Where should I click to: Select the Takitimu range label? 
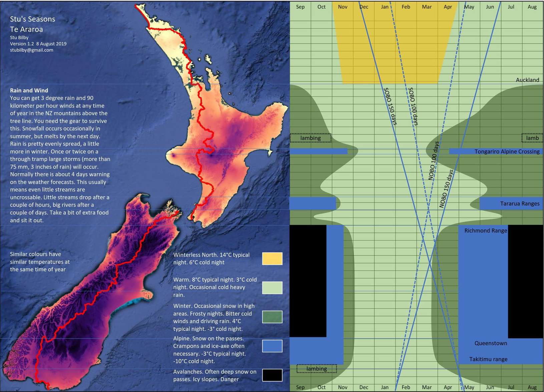(488, 359)
